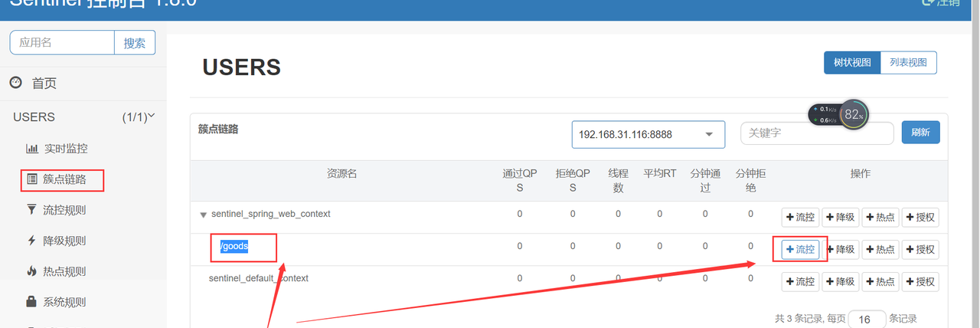The height and width of the screenshot is (328, 980).
Task: Add 降级 rule for sentinel_default_context
Action: [841, 281]
